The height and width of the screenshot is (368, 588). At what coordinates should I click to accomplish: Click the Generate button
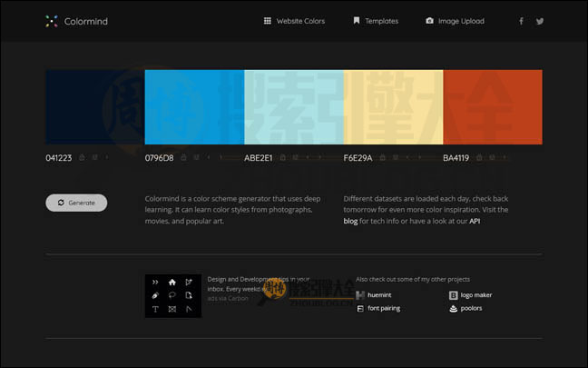[76, 203]
